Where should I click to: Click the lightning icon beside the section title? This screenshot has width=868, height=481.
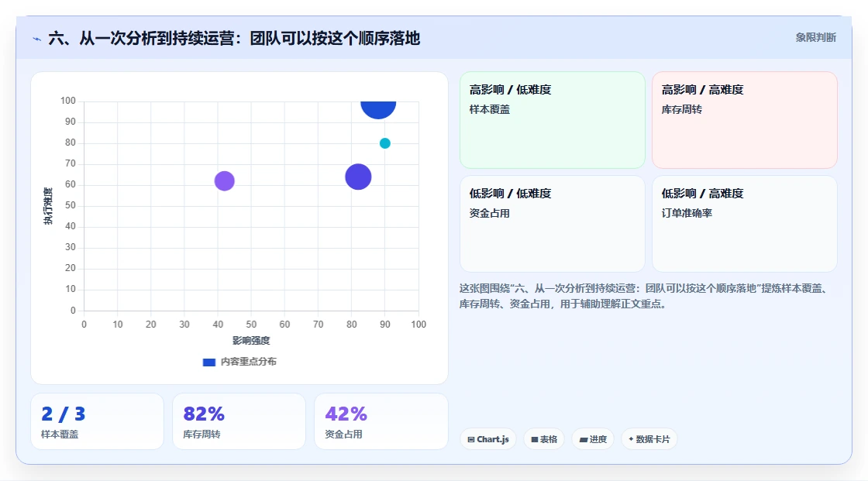pyautogui.click(x=36, y=39)
